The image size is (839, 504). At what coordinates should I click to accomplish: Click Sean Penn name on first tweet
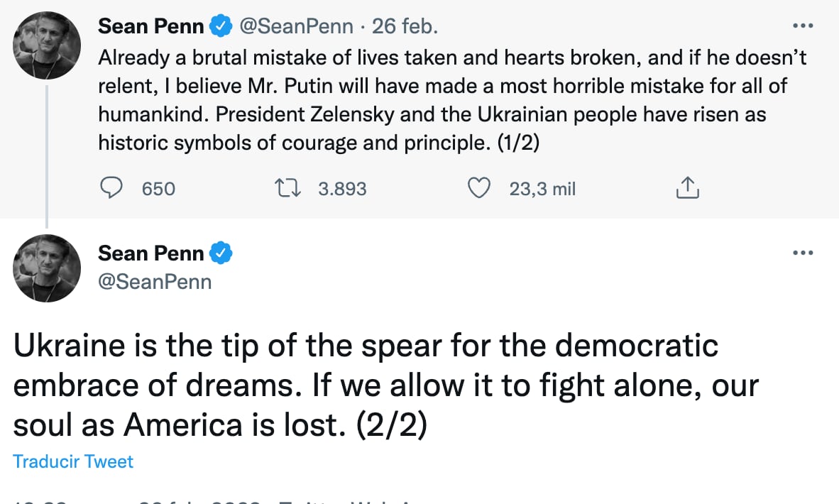(150, 26)
